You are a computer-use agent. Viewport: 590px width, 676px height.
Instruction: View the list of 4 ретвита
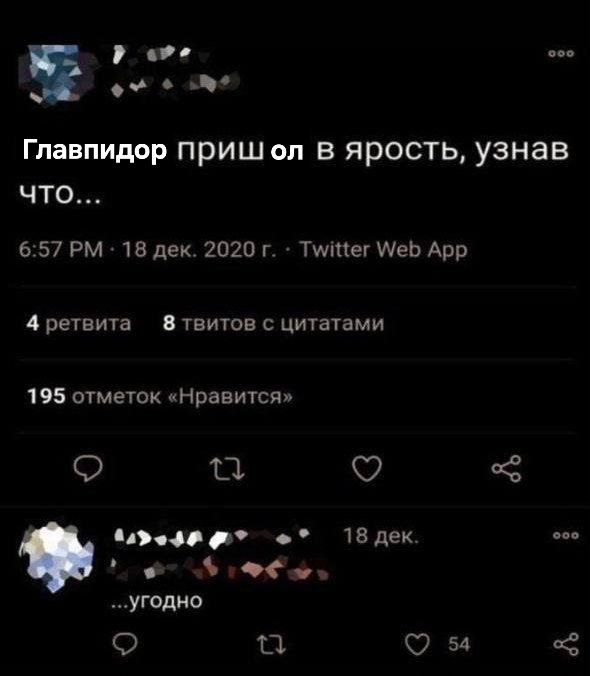pos(79,323)
